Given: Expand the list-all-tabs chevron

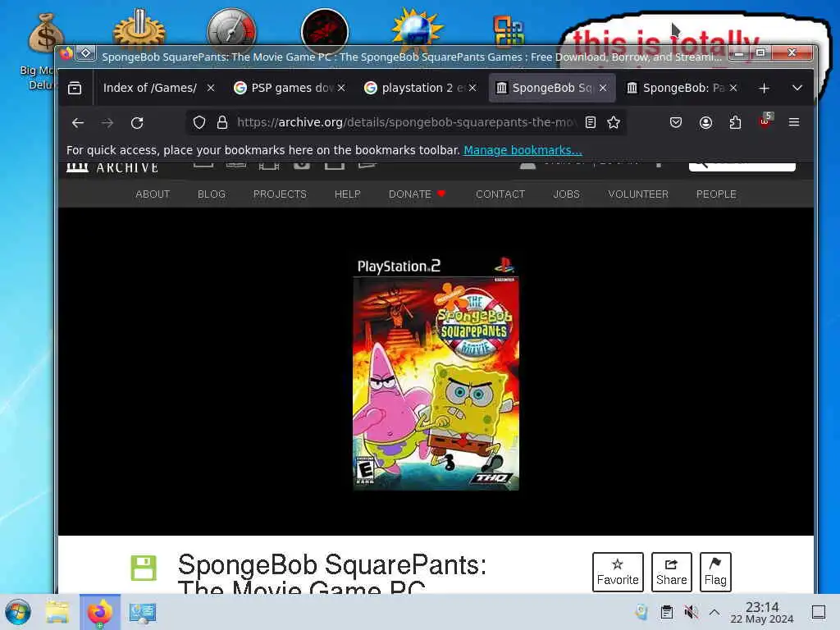Looking at the screenshot, I should pos(797,88).
